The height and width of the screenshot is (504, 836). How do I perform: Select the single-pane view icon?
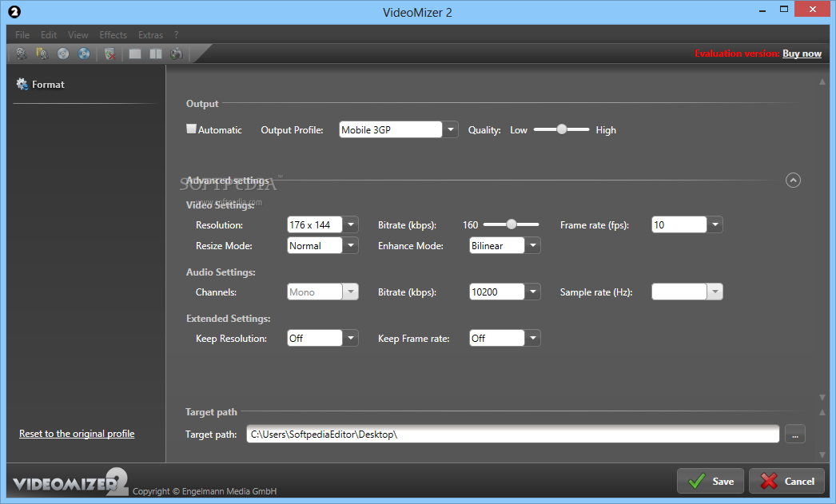[135, 54]
